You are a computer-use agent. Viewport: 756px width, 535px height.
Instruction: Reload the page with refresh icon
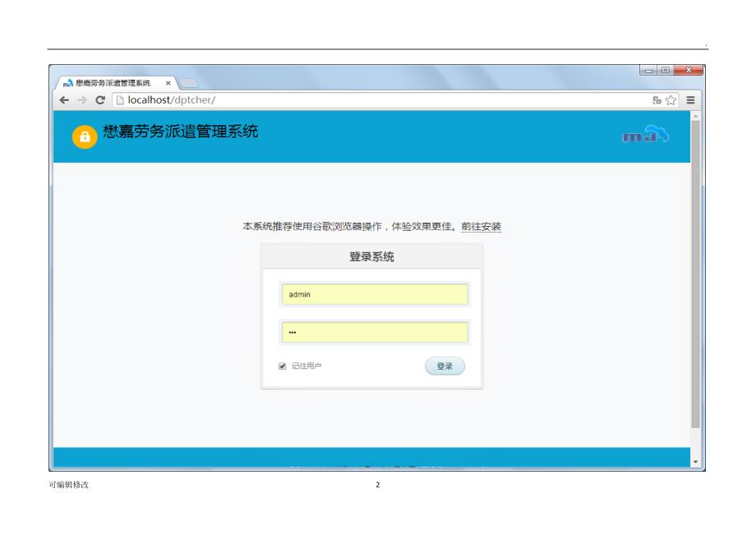pos(100,100)
